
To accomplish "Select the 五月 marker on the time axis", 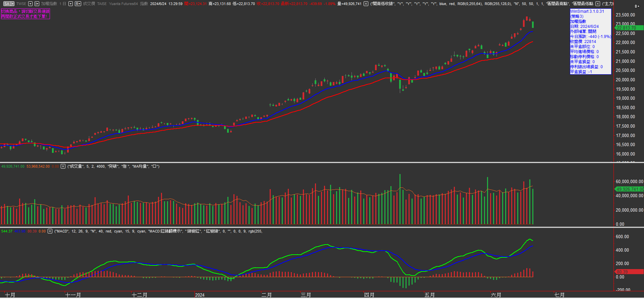I will pyautogui.click(x=430, y=295).
